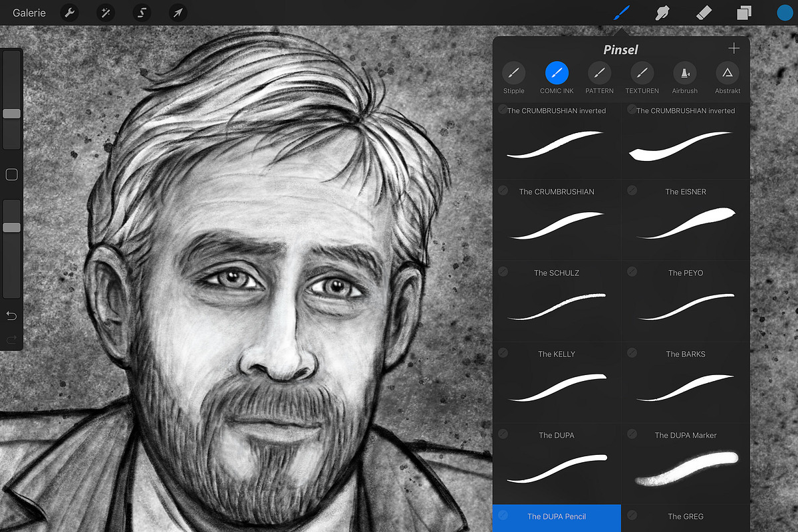
Task: Toggle check circle on The SCHULZ
Action: tap(503, 271)
